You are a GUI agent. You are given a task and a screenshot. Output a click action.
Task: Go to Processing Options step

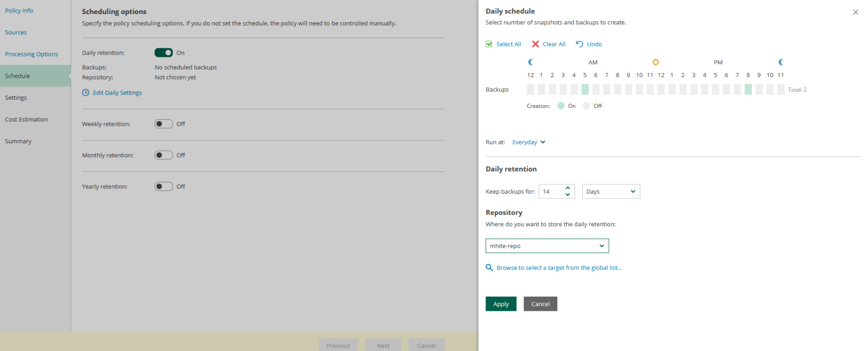coord(31,54)
